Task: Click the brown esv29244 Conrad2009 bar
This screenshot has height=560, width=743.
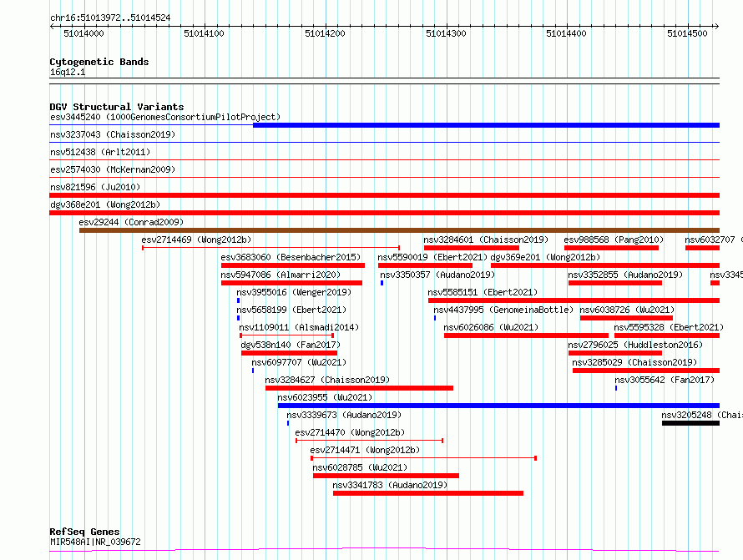Action: tap(399, 230)
